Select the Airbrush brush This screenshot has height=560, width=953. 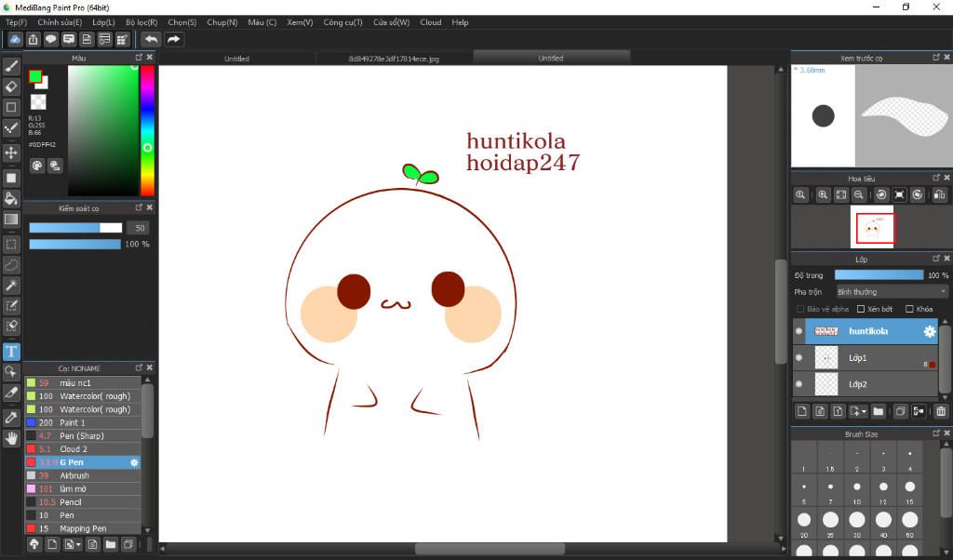point(83,475)
